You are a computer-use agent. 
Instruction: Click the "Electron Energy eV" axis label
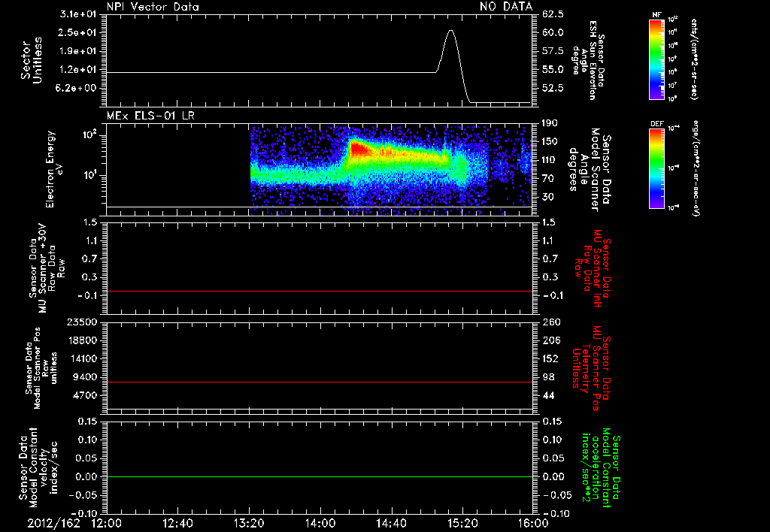[x=54, y=169]
